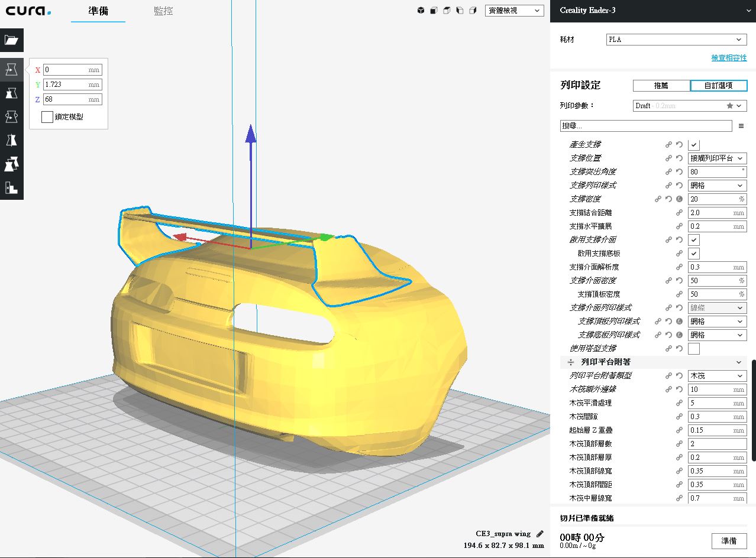Reset the 木筏額外邊緣 setting with revert arrow
Viewport: 756px width, 558px height.
680,390
